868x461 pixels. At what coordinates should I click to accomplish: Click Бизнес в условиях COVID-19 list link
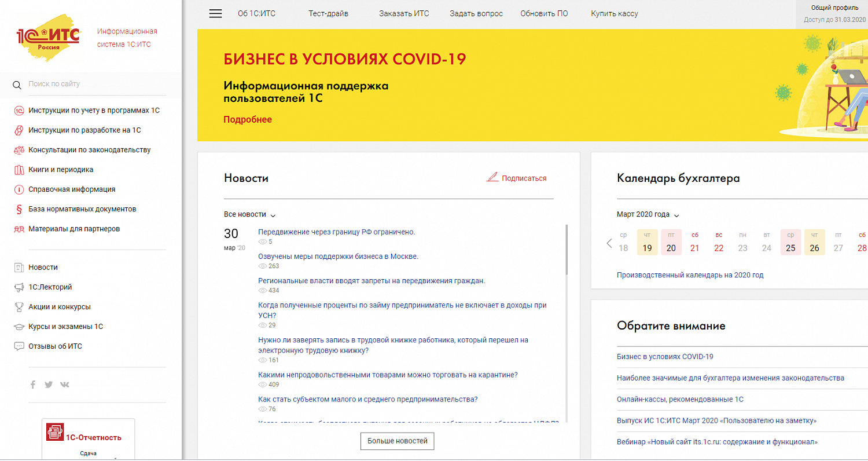[x=665, y=357]
